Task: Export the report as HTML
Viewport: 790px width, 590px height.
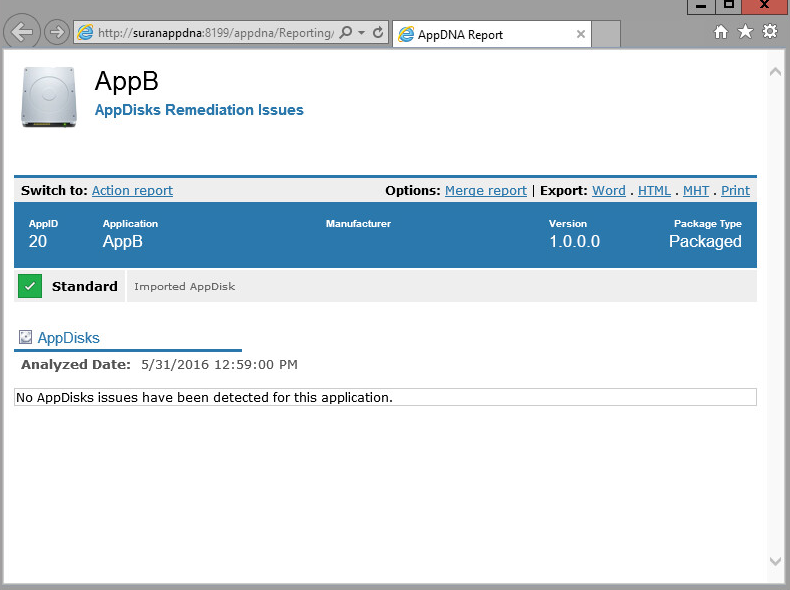Action: [654, 190]
